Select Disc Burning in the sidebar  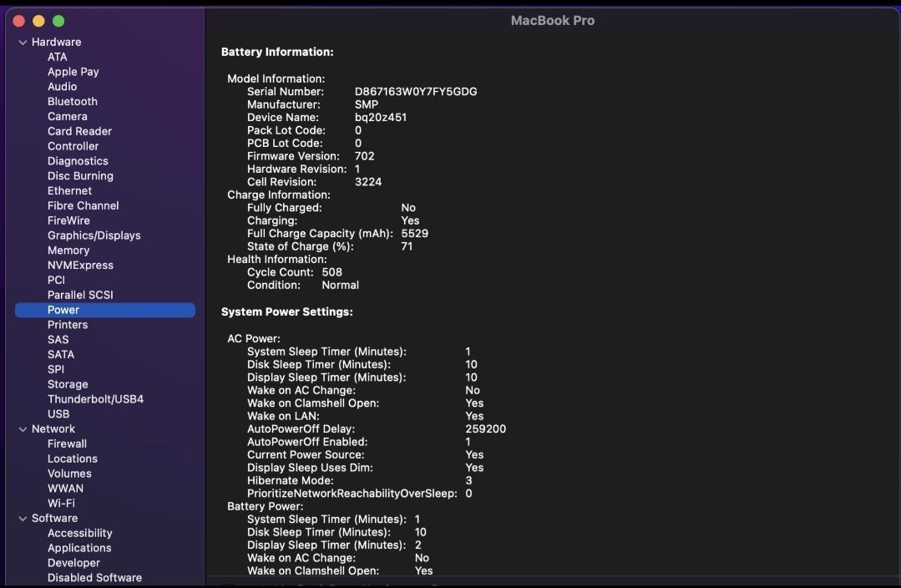(80, 176)
